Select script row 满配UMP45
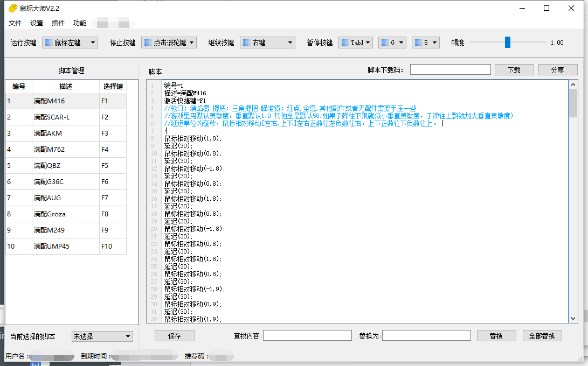Viewport: 588px width, 366px height. pyautogui.click(x=66, y=246)
